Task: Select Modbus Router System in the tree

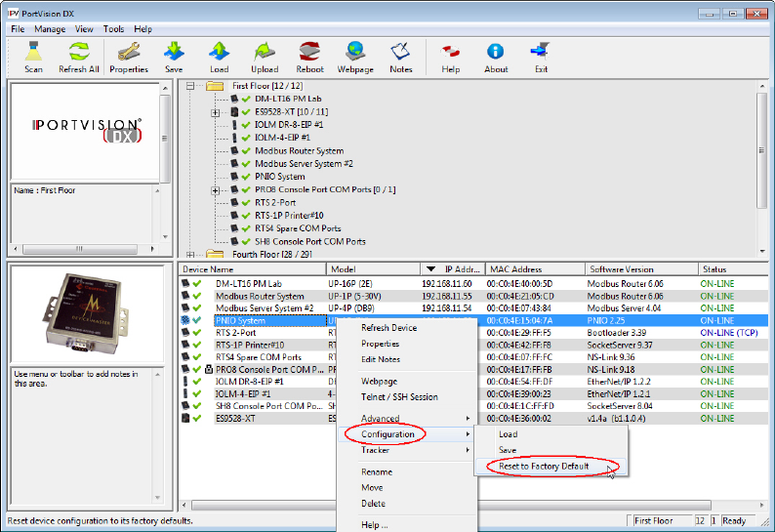Action: [x=299, y=150]
